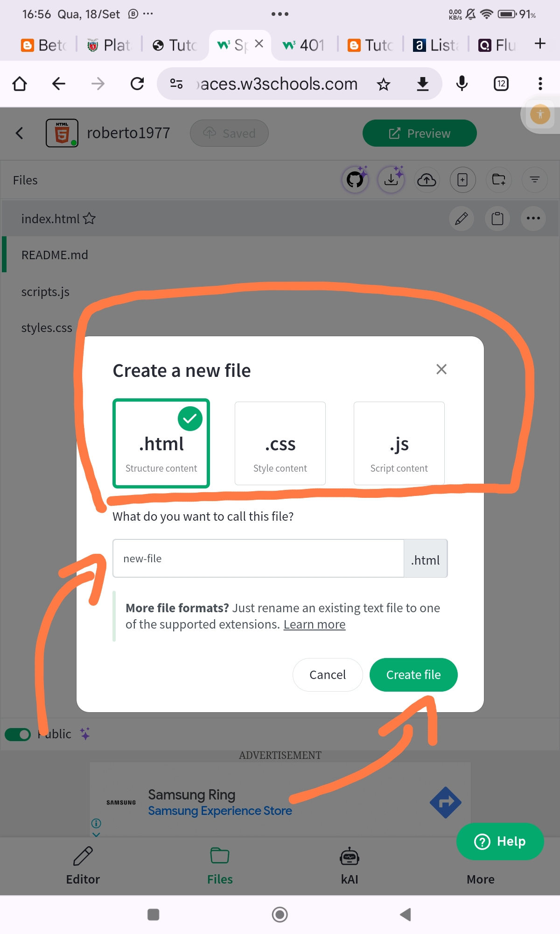This screenshot has height=934, width=560.
Task: Open the filter files icon
Action: click(x=534, y=180)
